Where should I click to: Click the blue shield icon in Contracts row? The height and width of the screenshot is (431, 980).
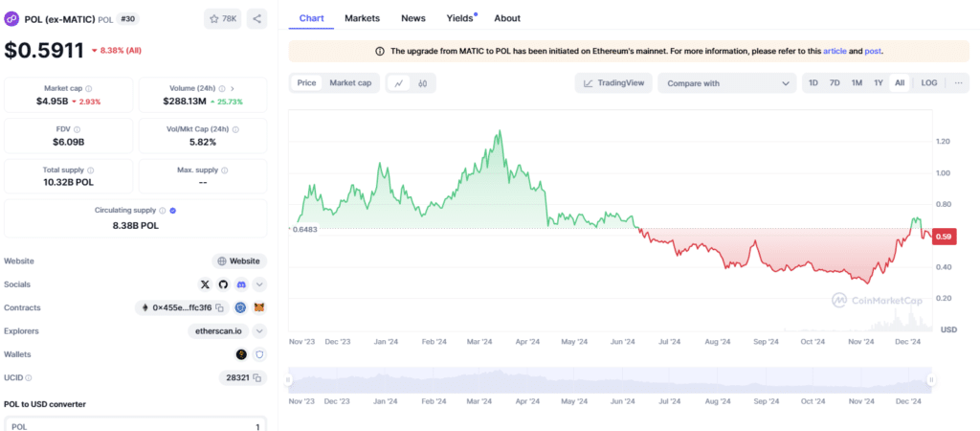pos(240,307)
